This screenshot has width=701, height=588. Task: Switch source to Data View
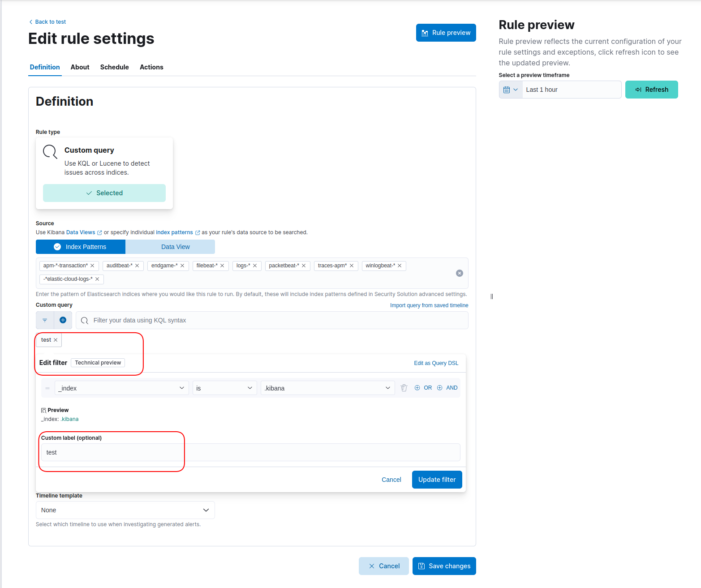pyautogui.click(x=175, y=247)
